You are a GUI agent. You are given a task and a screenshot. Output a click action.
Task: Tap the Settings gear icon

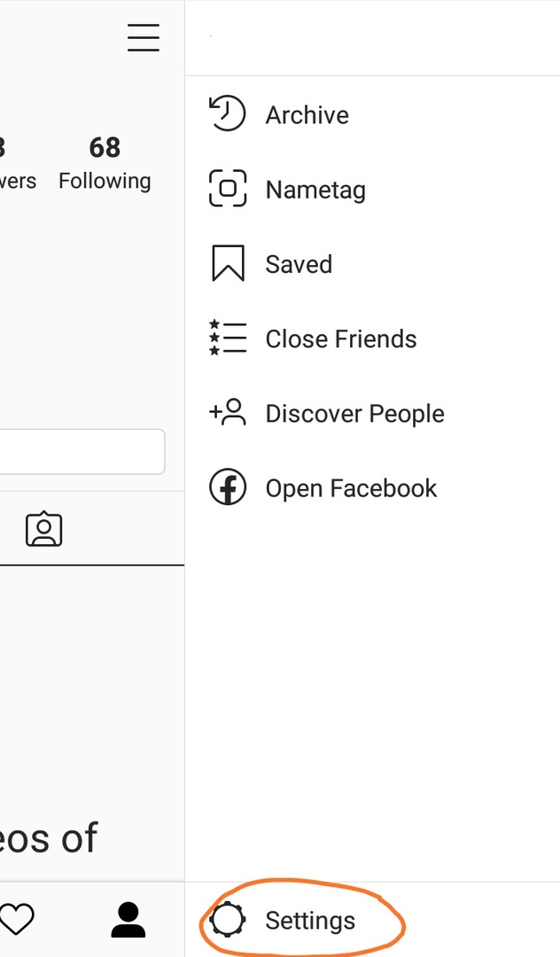click(x=228, y=920)
